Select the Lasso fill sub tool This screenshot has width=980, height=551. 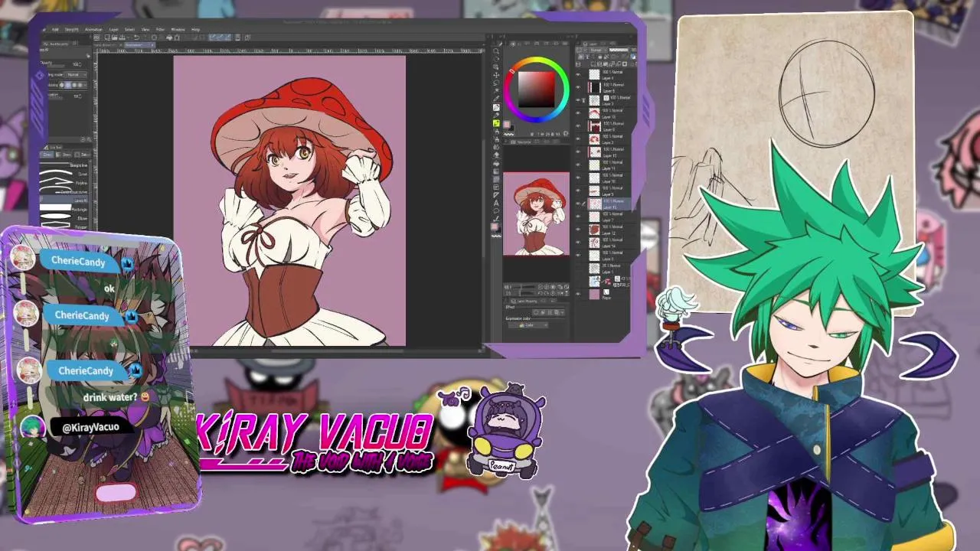[x=65, y=201]
